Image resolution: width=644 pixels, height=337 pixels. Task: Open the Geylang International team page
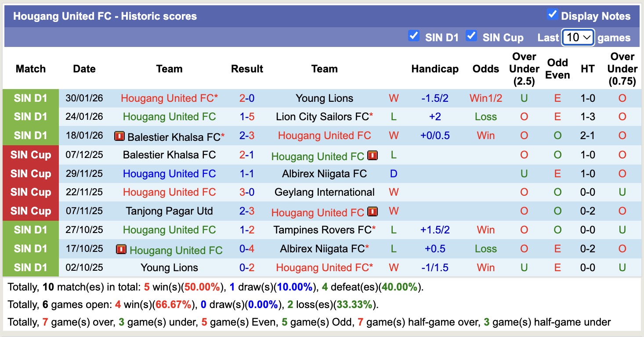pos(325,192)
